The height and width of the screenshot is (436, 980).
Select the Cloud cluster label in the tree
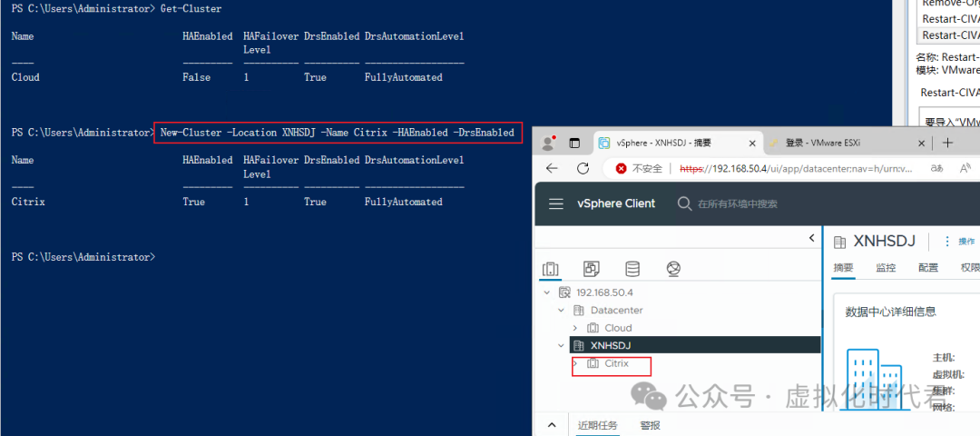[618, 328]
